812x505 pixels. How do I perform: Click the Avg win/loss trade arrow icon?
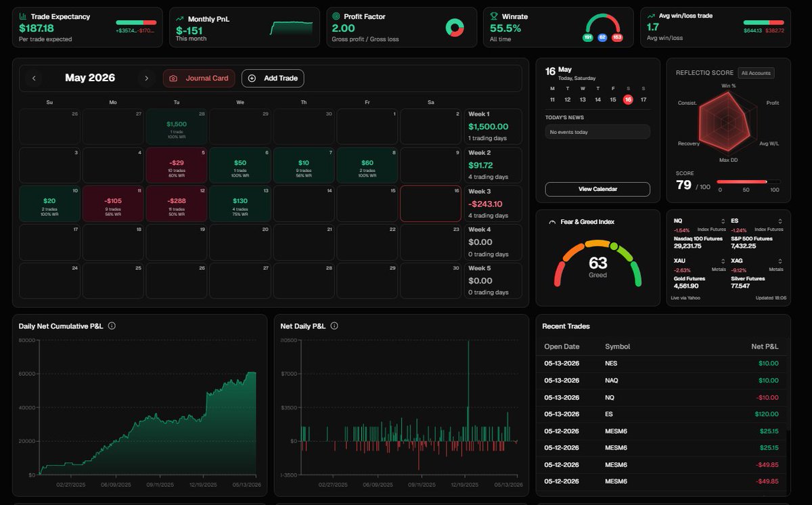650,16
